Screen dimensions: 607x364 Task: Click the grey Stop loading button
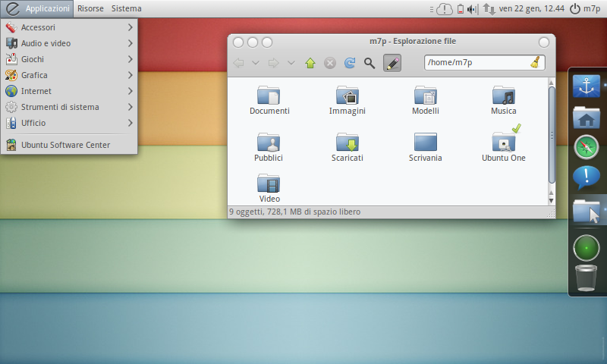[x=330, y=63]
